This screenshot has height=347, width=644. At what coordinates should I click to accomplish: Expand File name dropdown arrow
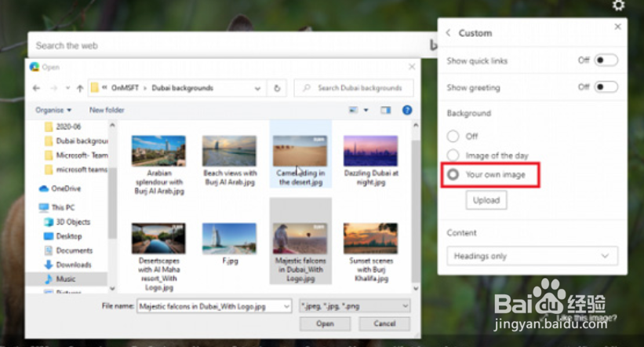(x=286, y=306)
